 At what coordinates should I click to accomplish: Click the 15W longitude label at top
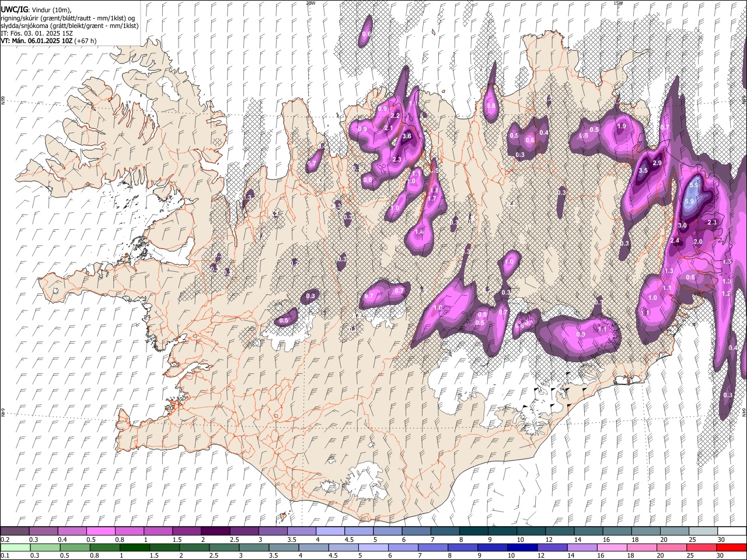[617, 3]
